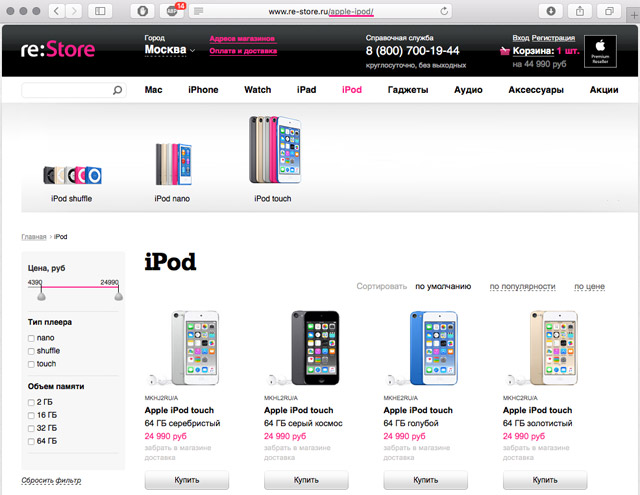Add a new tab with plus icon
640x495 pixels.
(x=634, y=16)
